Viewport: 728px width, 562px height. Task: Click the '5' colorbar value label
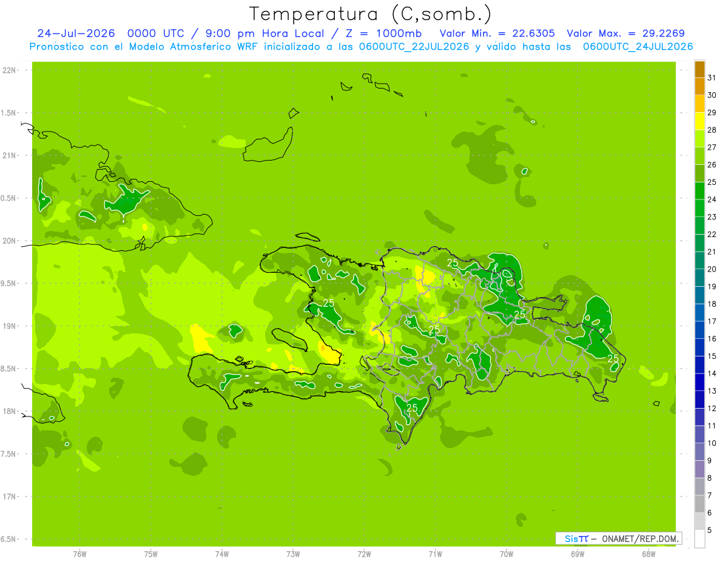[x=710, y=530]
